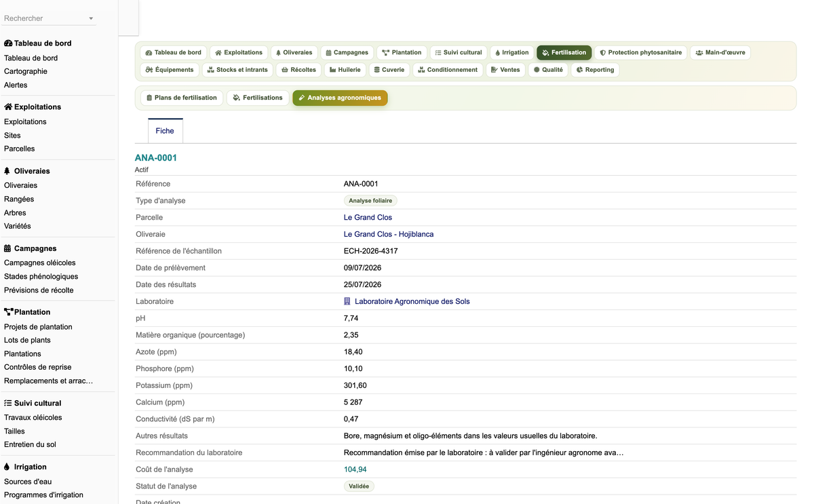
Task: Open Rangées in the sidebar
Action: point(19,199)
